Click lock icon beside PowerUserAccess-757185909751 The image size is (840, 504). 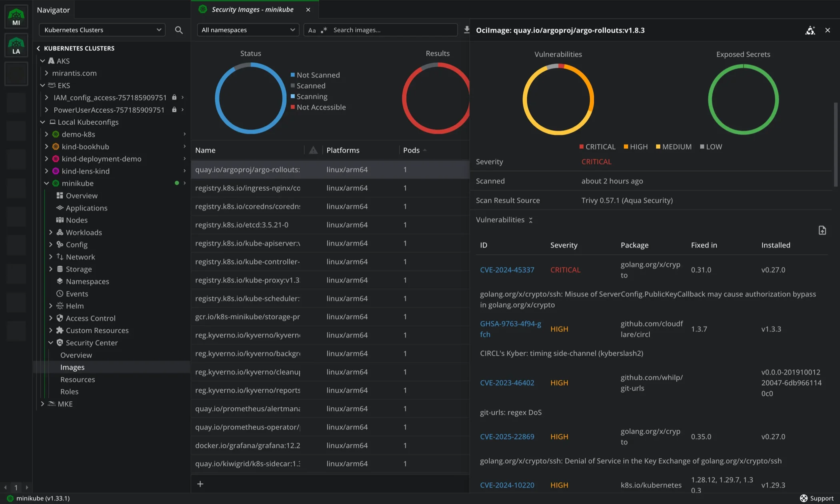pyautogui.click(x=174, y=110)
